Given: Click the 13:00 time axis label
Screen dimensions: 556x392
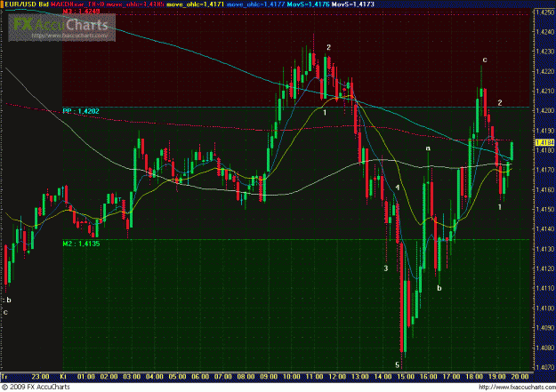Looking at the screenshot, I should pos(360,376).
